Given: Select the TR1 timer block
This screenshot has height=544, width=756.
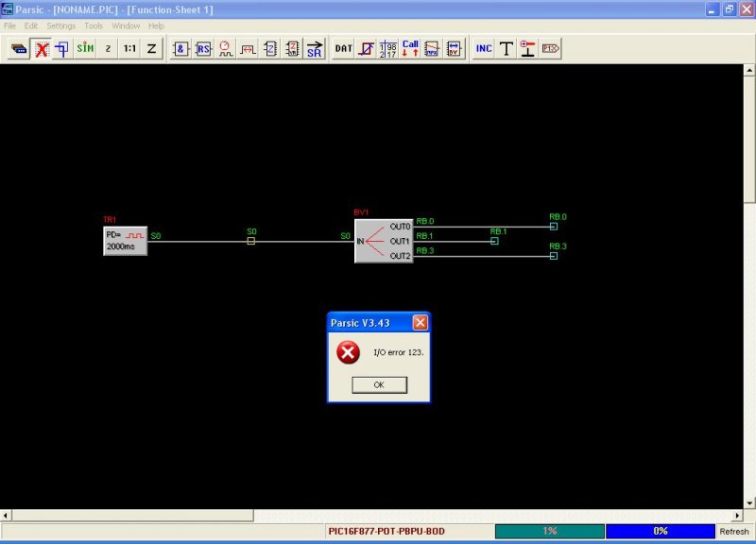Looking at the screenshot, I should coord(126,241).
